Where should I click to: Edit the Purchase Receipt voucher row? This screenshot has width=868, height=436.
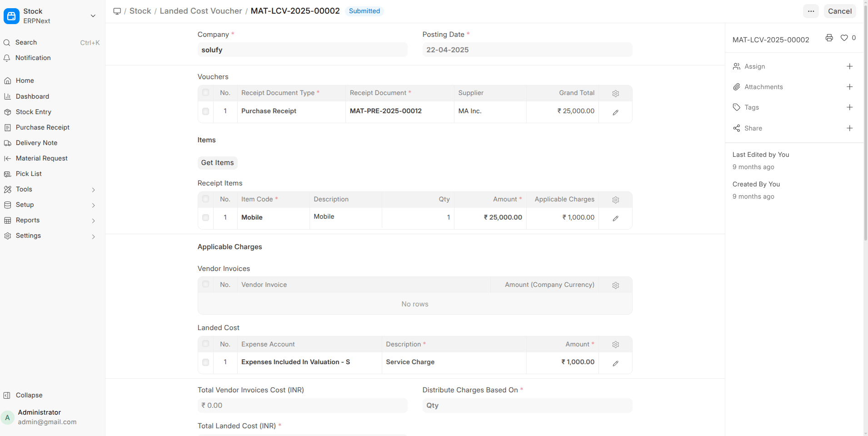(615, 112)
